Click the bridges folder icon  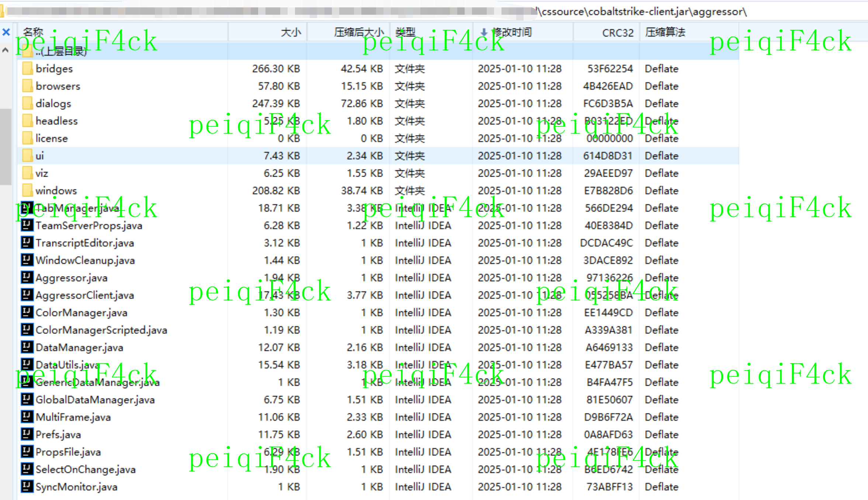click(x=27, y=69)
